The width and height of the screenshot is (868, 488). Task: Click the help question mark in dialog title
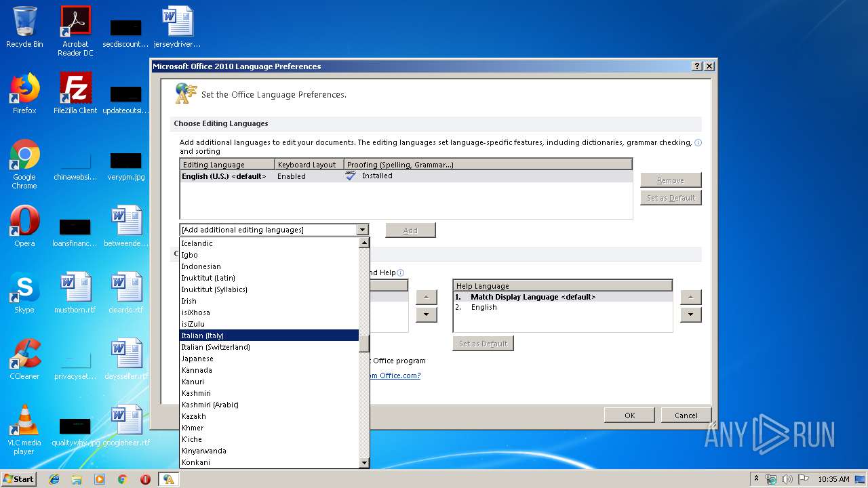[x=697, y=66]
